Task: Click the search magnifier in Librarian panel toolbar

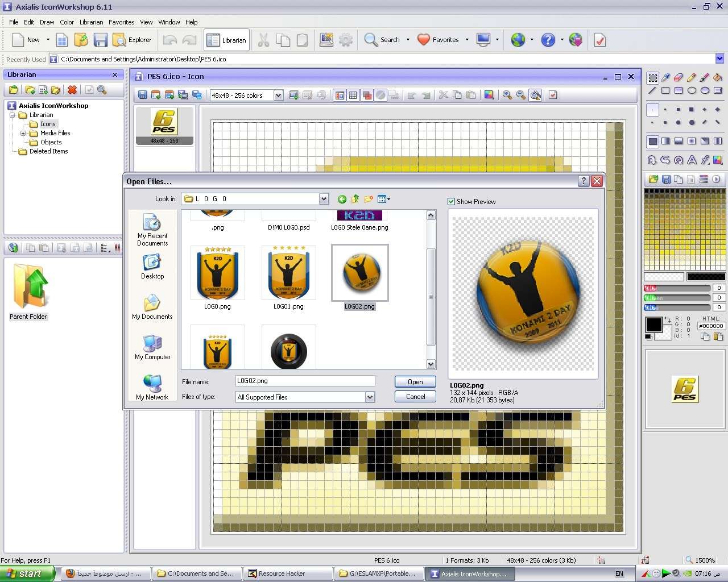Action: point(102,90)
